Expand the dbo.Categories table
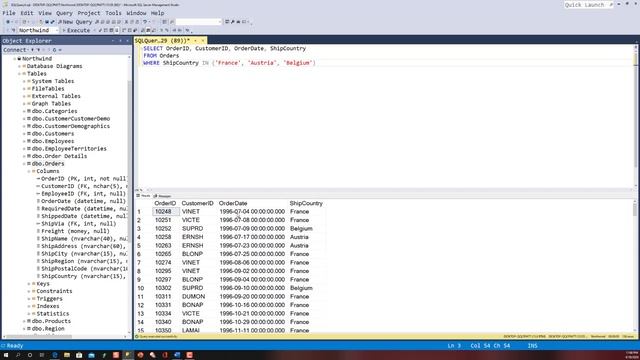Screen dimensions: 640x360 24,111
